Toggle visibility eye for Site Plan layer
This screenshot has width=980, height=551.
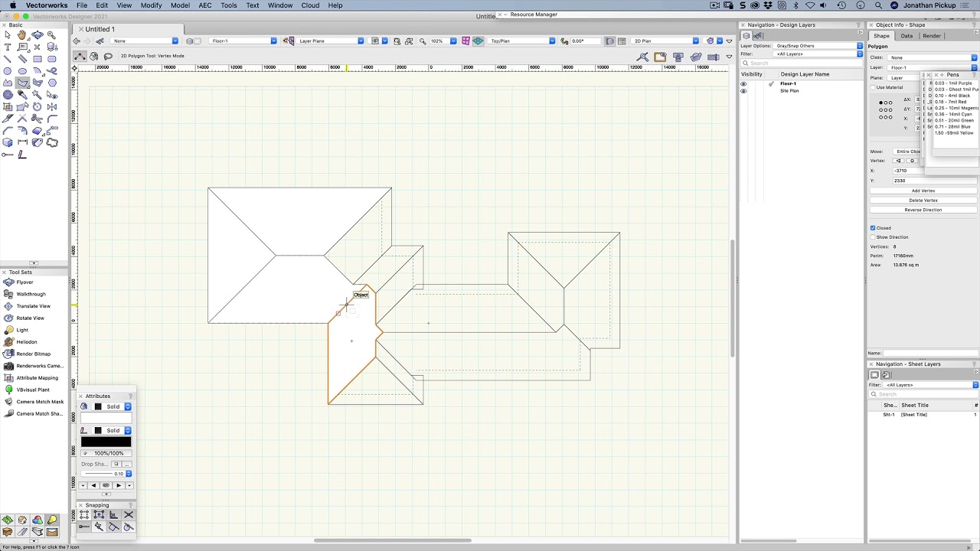(x=743, y=91)
